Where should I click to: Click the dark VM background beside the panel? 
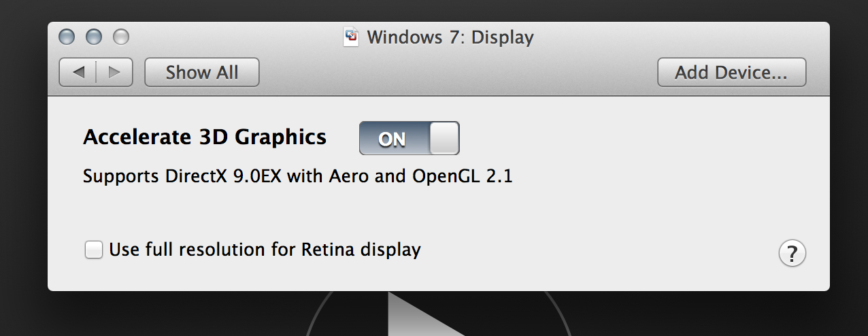pyautogui.click(x=848, y=170)
